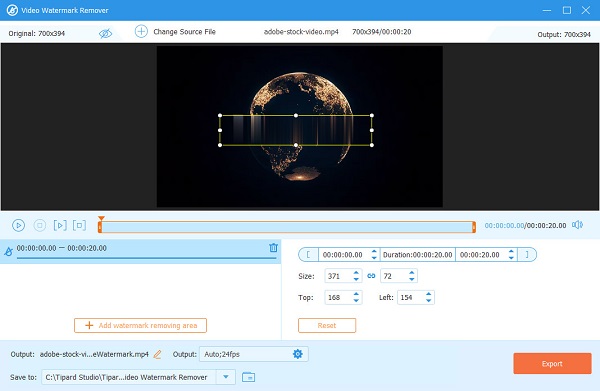Screen dimensions: 600x391
Task: Click the 00:00:00.00/00:00:20.00 playback time readout
Action: click(525, 225)
